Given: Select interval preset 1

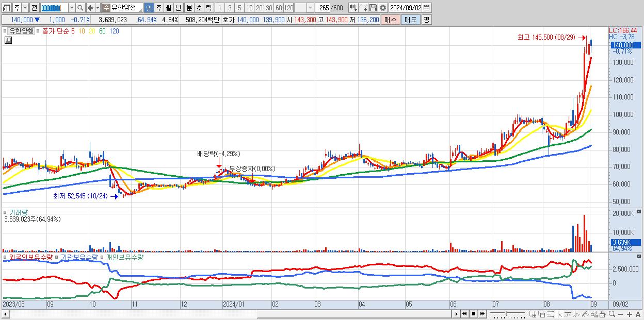Looking at the screenshot, I should tap(219, 8).
